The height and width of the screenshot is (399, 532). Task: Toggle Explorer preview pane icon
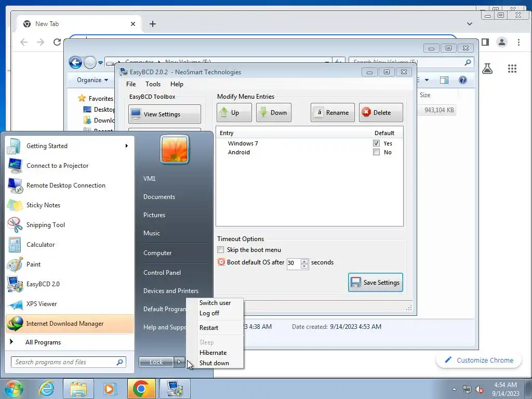point(444,79)
